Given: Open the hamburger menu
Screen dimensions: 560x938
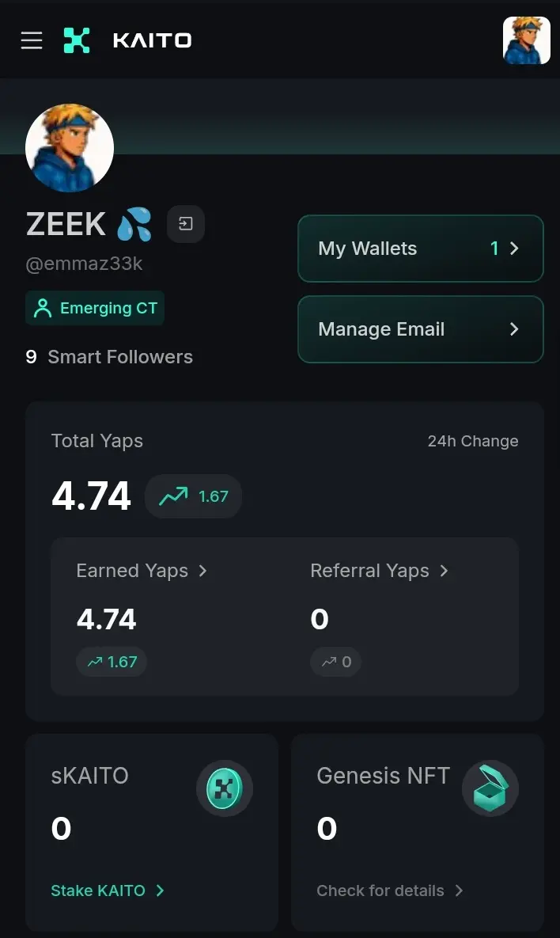Looking at the screenshot, I should click(32, 40).
